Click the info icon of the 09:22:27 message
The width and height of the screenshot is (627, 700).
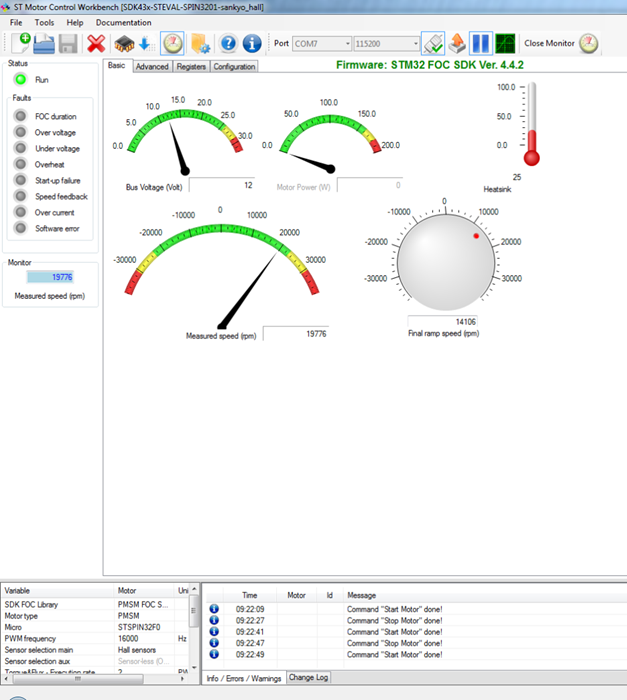[x=214, y=620]
